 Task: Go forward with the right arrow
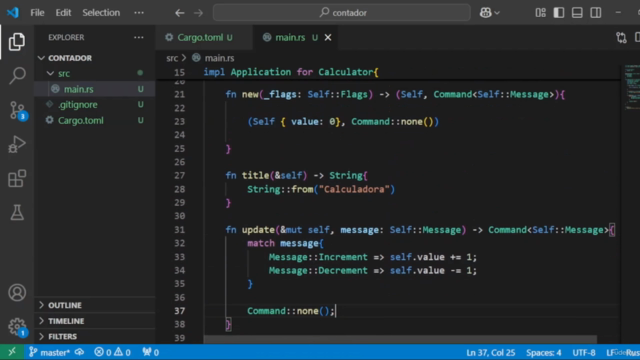coord(198,13)
